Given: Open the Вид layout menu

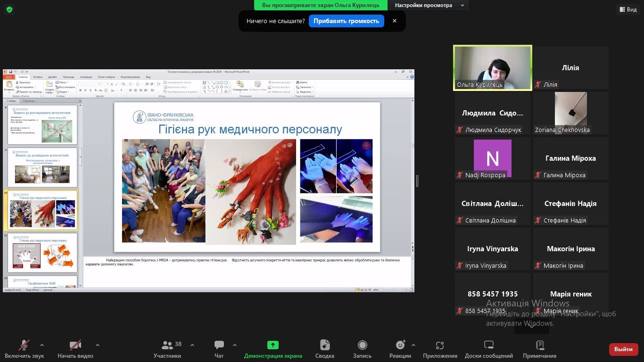Looking at the screenshot, I should coord(627,9).
